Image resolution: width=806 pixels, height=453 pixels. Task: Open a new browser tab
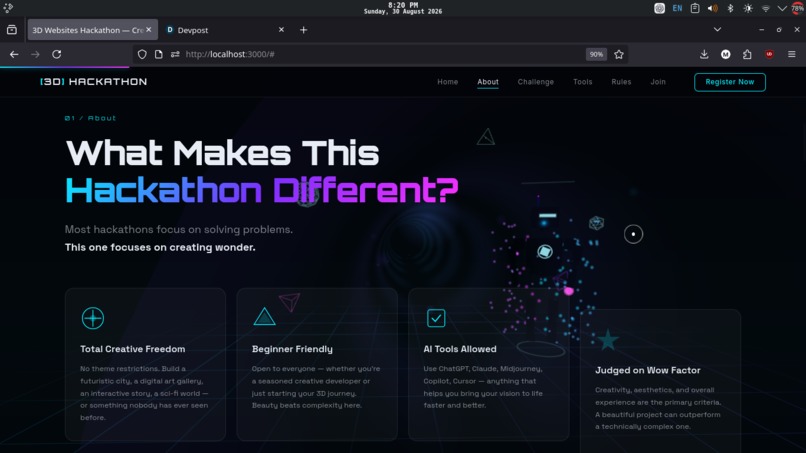coord(303,30)
